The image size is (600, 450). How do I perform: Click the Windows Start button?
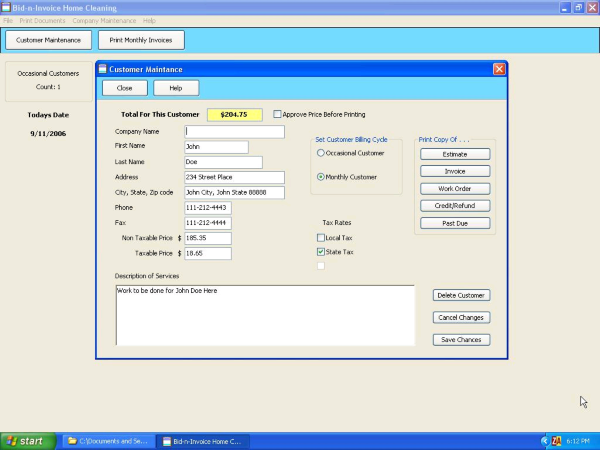pos(27,440)
